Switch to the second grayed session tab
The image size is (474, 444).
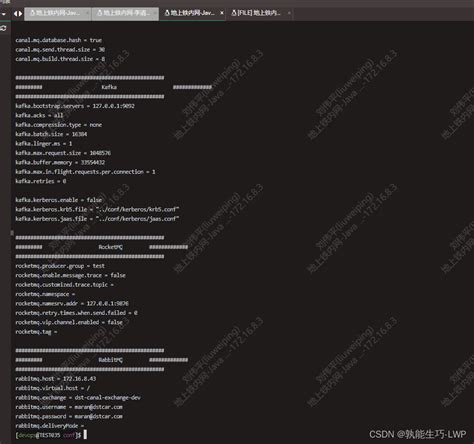point(125,13)
